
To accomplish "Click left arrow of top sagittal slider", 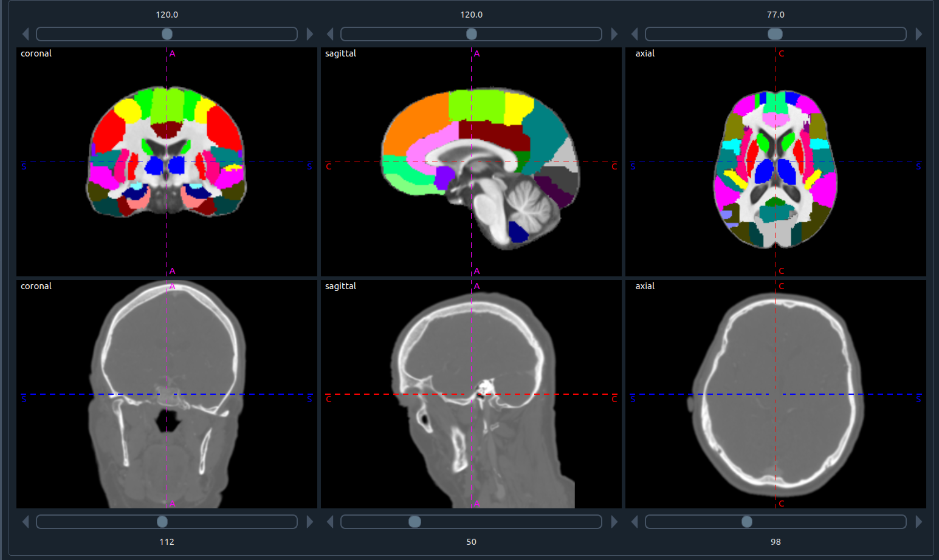I will (330, 34).
